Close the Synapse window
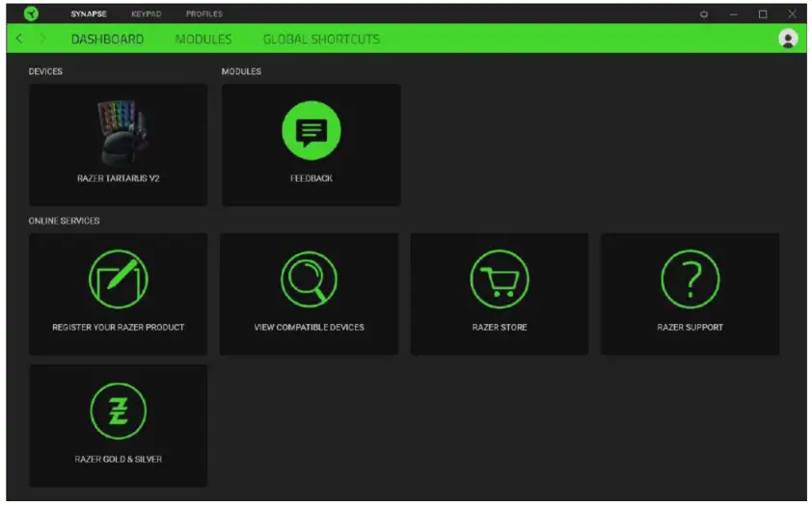The image size is (812, 506). pos(792,13)
